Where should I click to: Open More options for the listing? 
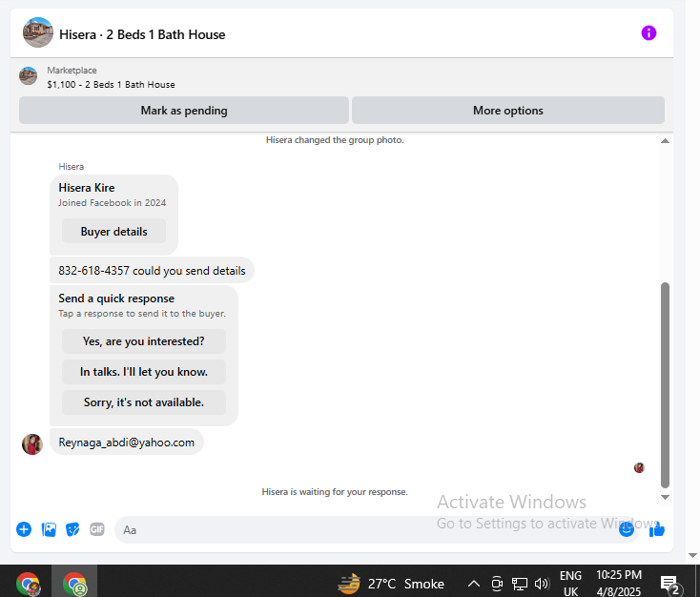(508, 111)
